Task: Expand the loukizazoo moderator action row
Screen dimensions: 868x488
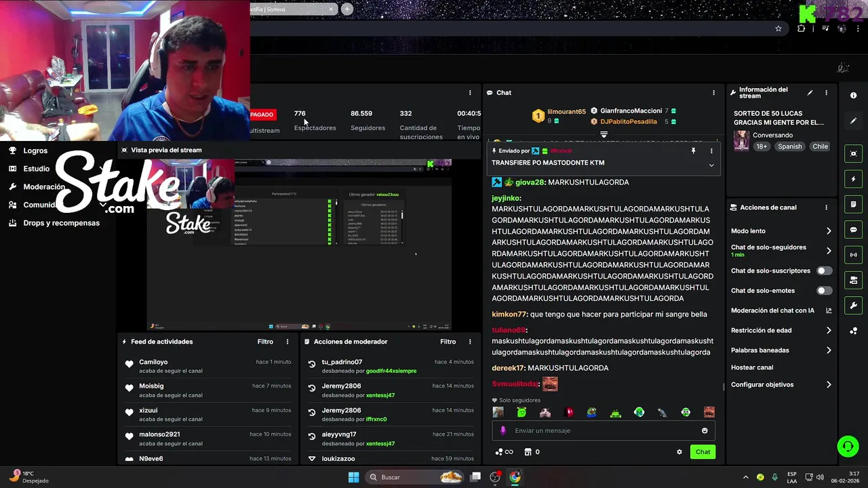Action: click(x=312, y=459)
